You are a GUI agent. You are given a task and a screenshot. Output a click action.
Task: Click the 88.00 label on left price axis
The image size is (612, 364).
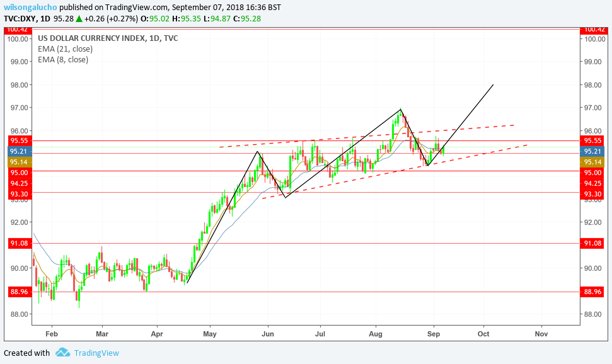tap(19, 314)
